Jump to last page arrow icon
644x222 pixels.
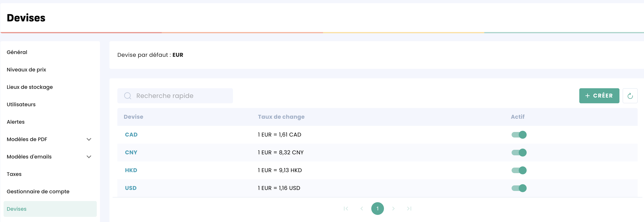pyautogui.click(x=409, y=209)
